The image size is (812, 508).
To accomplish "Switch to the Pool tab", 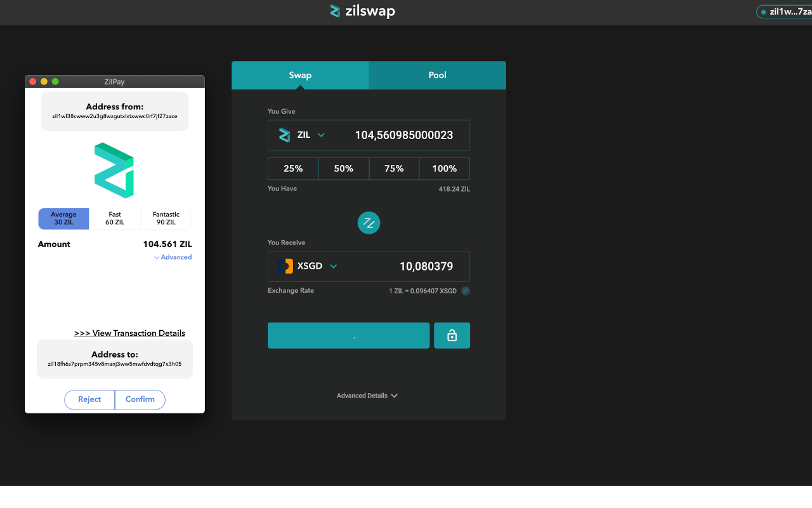I will (438, 75).
